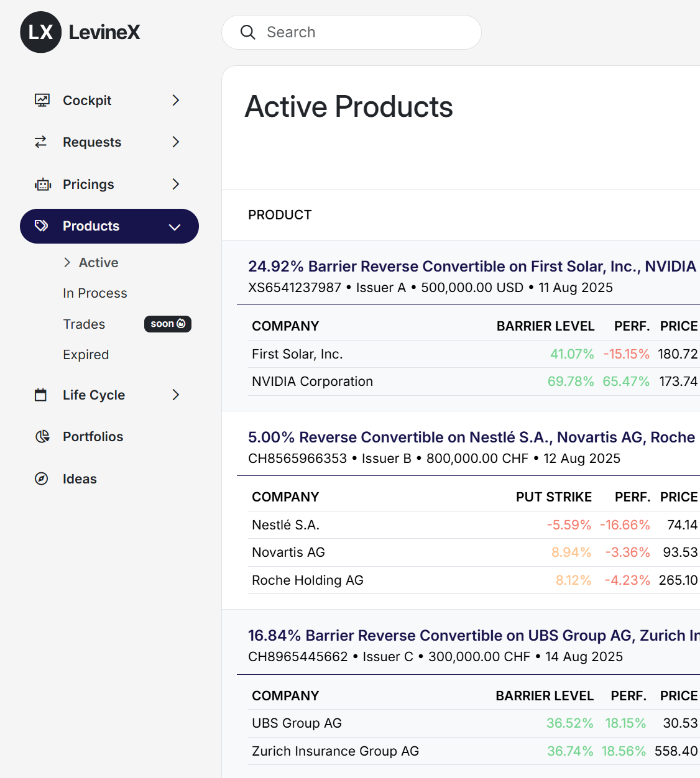Expand the Pricings section

pos(176,184)
